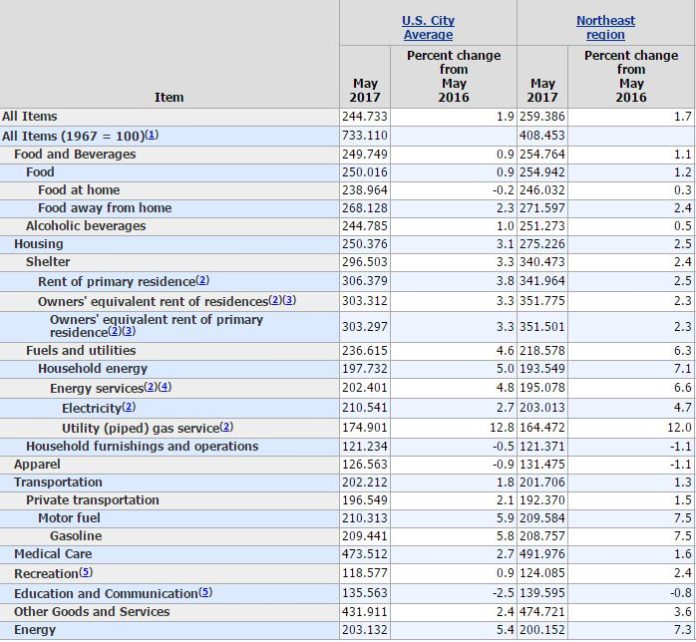This screenshot has width=696, height=642.
Task: Select the 12.8 percent change cell
Action: click(502, 428)
